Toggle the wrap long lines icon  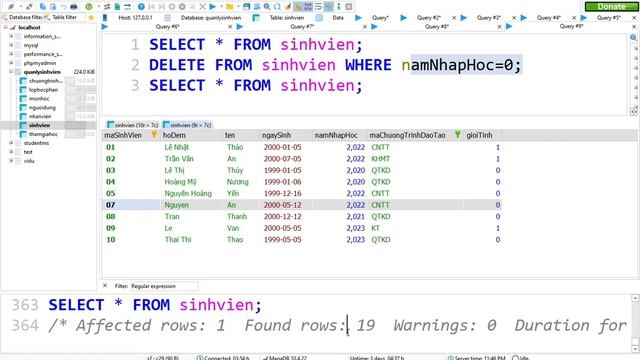318,7
